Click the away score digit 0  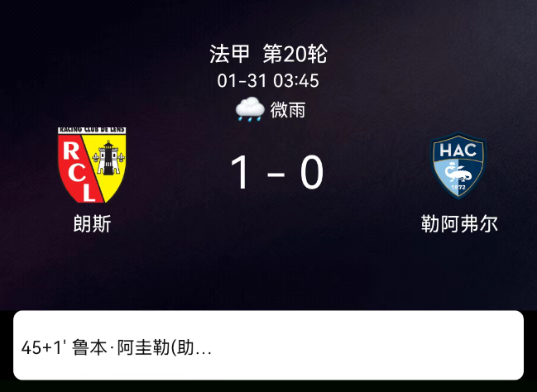coord(312,172)
